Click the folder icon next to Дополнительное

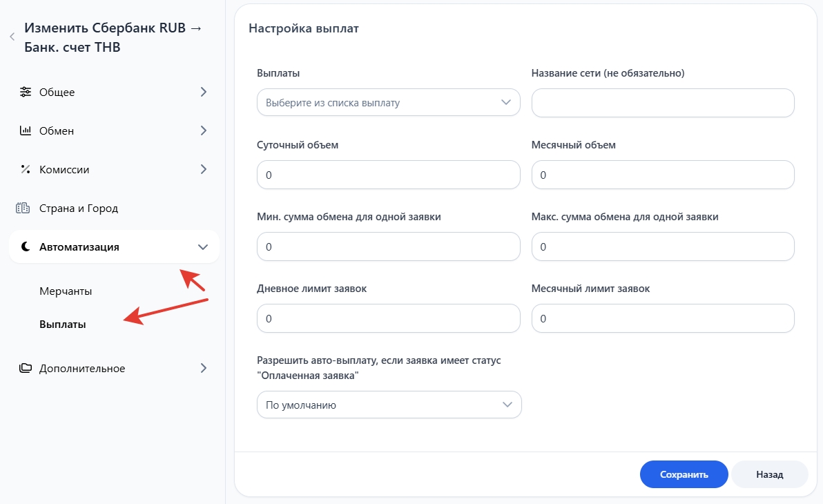coord(26,368)
